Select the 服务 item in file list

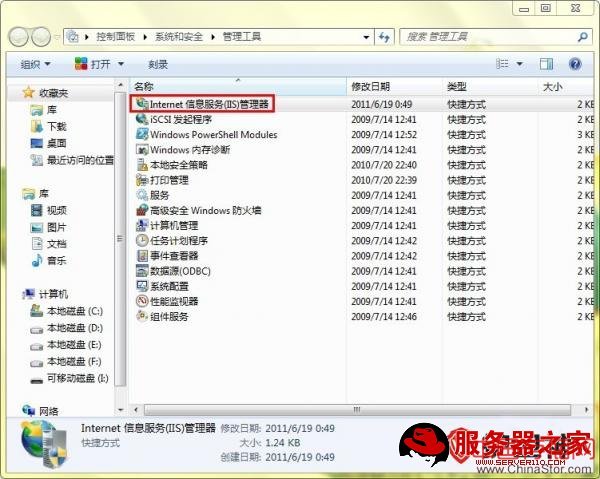[159, 195]
